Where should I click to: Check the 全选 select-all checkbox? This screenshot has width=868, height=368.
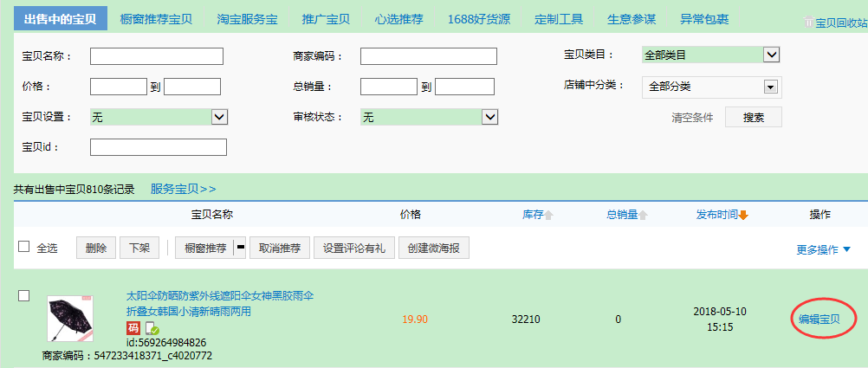(x=24, y=247)
